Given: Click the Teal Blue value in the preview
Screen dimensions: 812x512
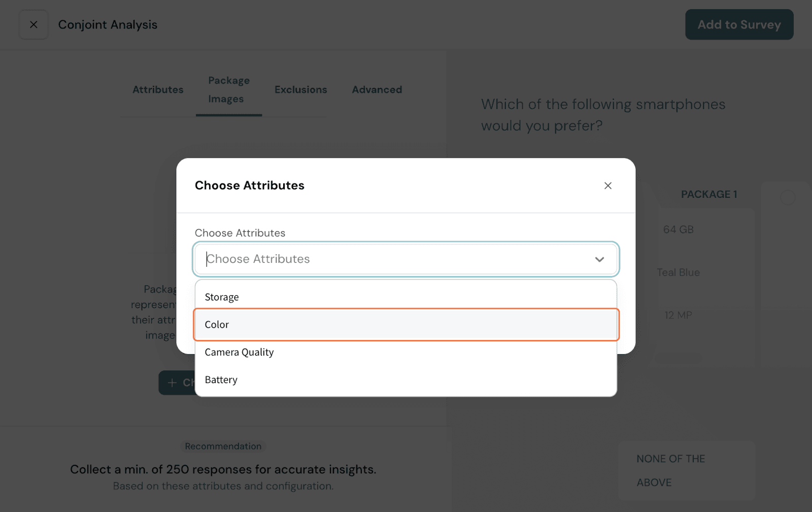Looking at the screenshot, I should tap(679, 272).
